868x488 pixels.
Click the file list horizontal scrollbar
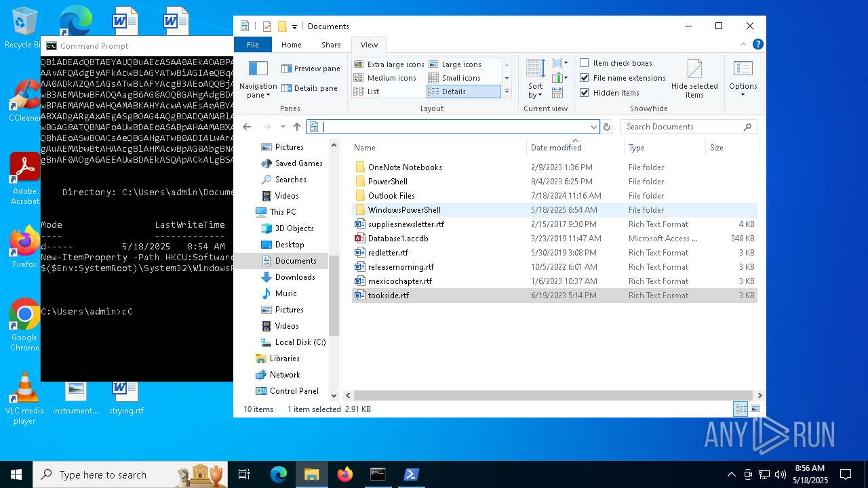pos(553,395)
